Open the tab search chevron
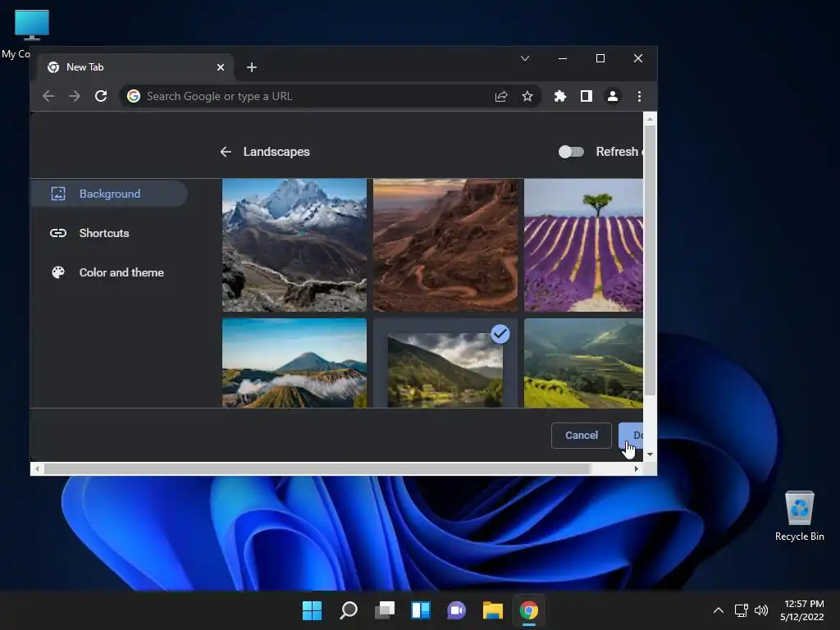The image size is (840, 630). 525,58
